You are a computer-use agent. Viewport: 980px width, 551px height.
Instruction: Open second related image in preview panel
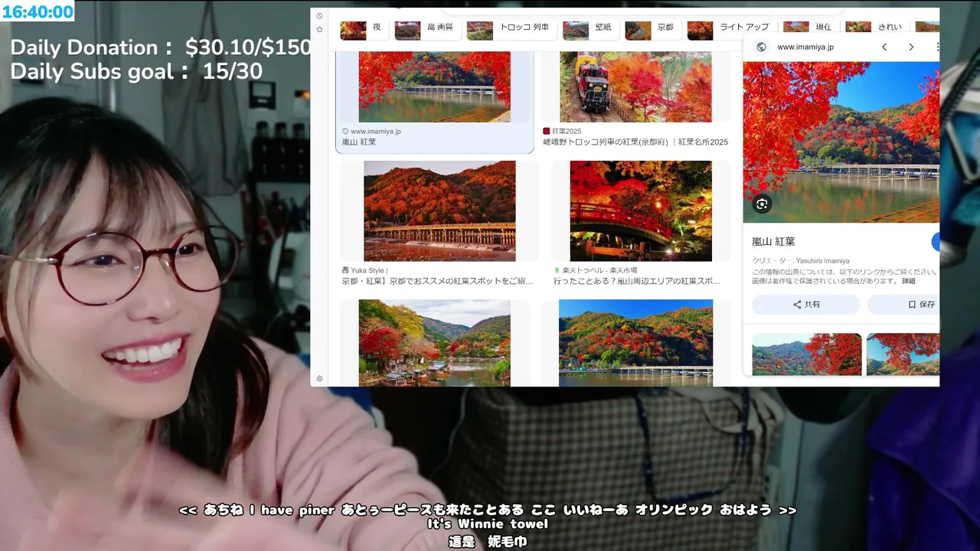[x=903, y=354]
